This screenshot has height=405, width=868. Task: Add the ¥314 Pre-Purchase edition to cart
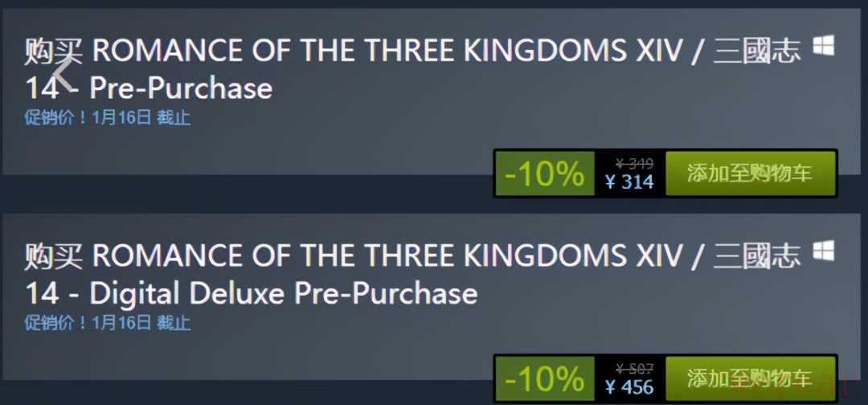coord(750,173)
